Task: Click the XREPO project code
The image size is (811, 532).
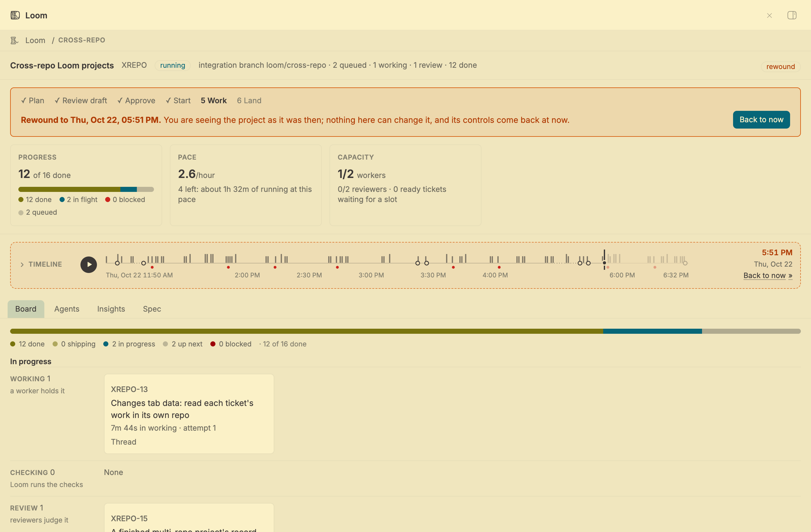Action: [x=134, y=65]
